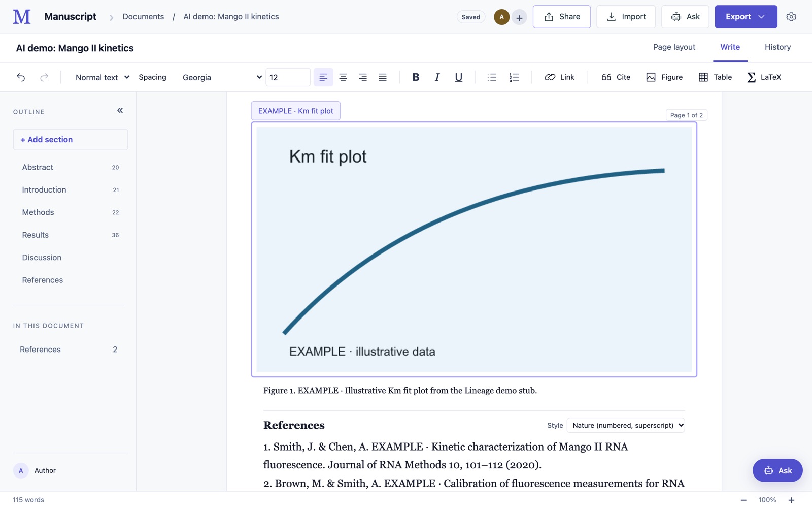Go to Documents in the breadcrumb

(143, 17)
